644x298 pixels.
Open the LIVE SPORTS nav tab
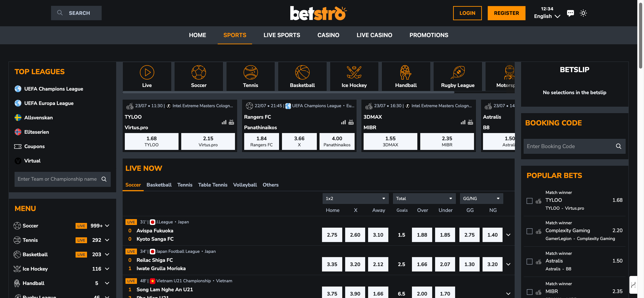282,35
